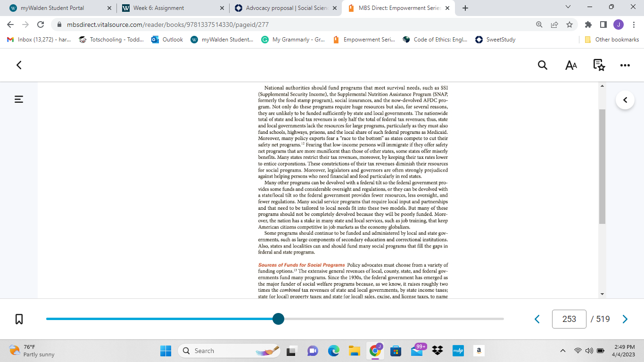
Task: Switch to Advocacy proposal tab
Action: pos(286,8)
